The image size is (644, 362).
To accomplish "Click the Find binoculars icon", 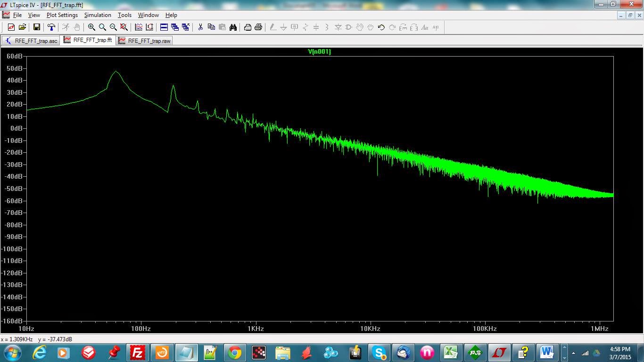I will [x=233, y=27].
